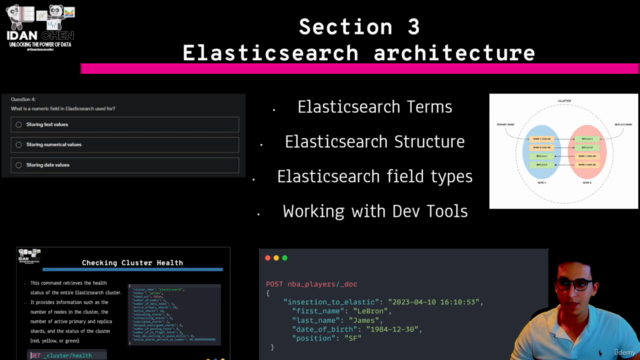
Task: Select the 'Storing text values' radio option
Action: coord(19,124)
